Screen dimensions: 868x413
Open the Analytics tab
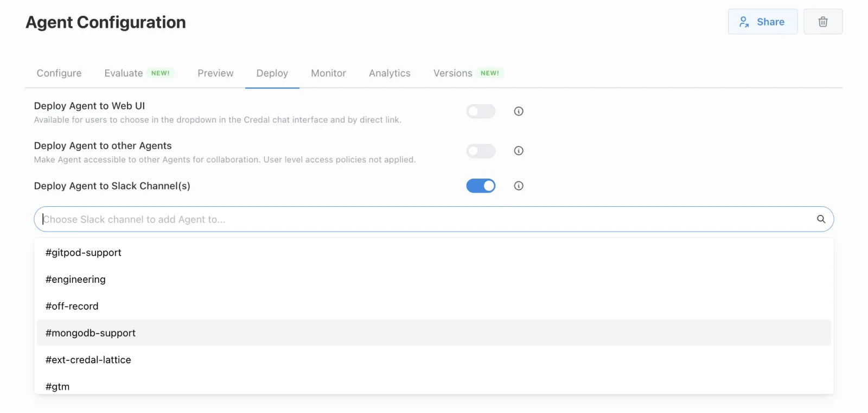(x=390, y=73)
